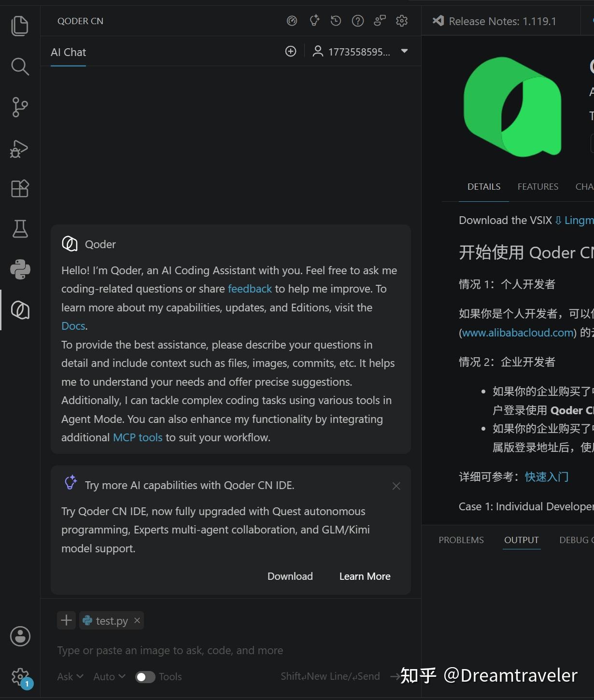The image size is (594, 700).
Task: Open the Source Control view
Action: tap(20, 107)
